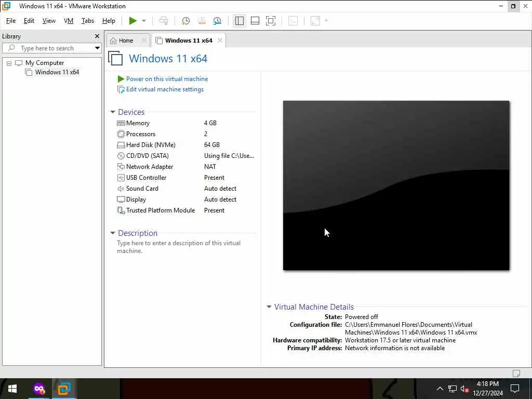Toggle the thumbnail bar view icon

coord(255,21)
